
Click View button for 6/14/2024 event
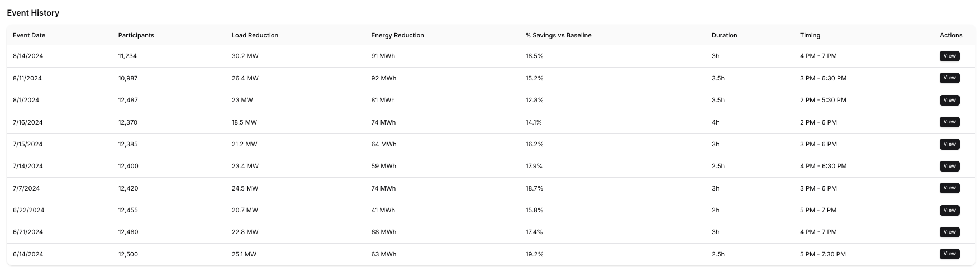tap(949, 254)
